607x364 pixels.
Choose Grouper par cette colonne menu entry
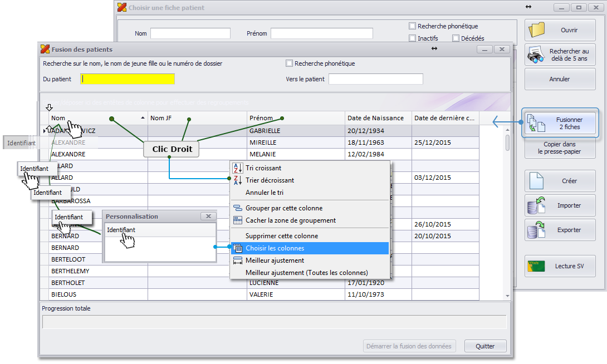[283, 208]
